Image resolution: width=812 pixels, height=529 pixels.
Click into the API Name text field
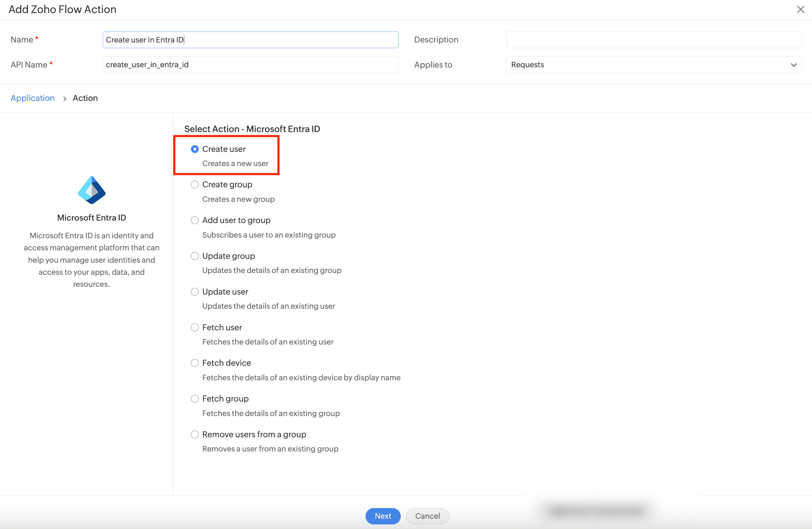click(250, 65)
